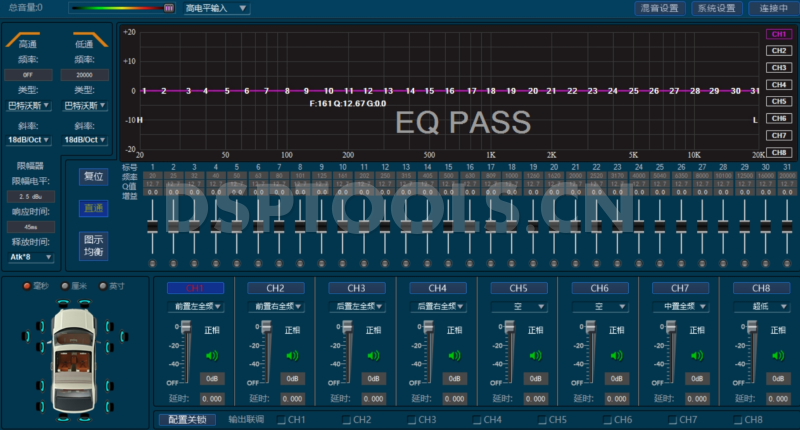Select the CH4 tab beside the EQ graph
800x430 pixels.
[x=778, y=84]
